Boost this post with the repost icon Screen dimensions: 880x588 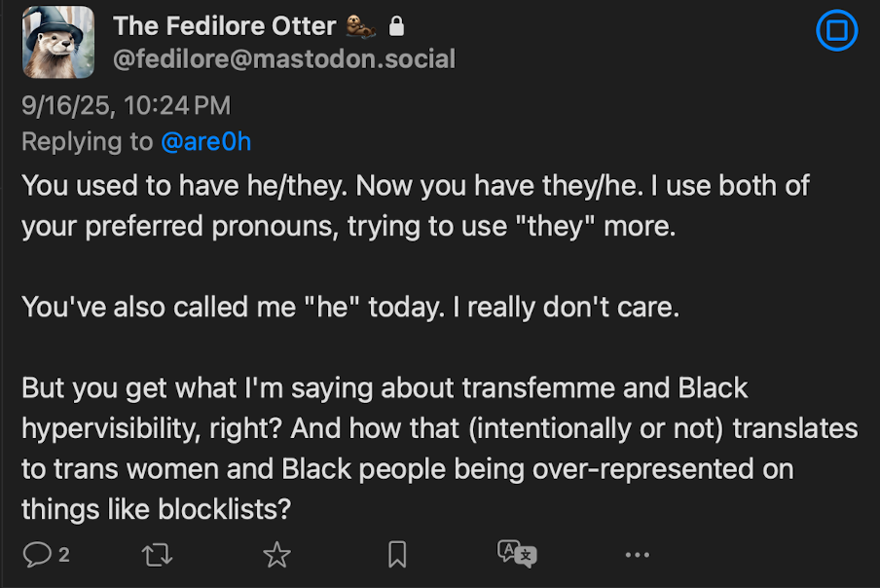coord(156,555)
